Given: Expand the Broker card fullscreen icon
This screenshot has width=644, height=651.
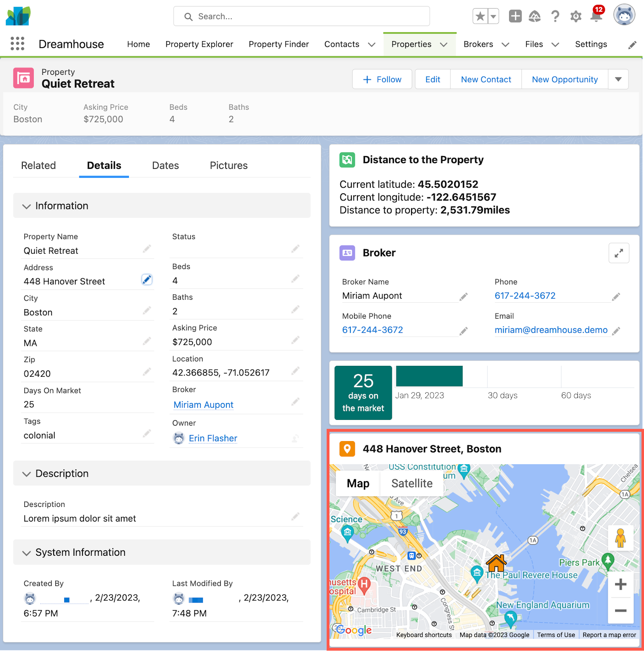Looking at the screenshot, I should [619, 253].
